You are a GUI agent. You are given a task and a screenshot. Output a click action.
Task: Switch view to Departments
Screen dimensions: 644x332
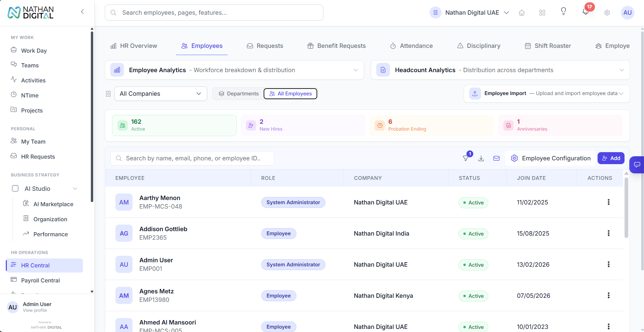point(239,94)
